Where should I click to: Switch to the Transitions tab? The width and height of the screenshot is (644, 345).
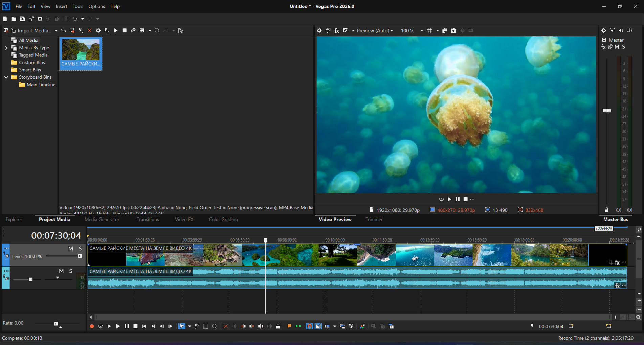pyautogui.click(x=148, y=219)
